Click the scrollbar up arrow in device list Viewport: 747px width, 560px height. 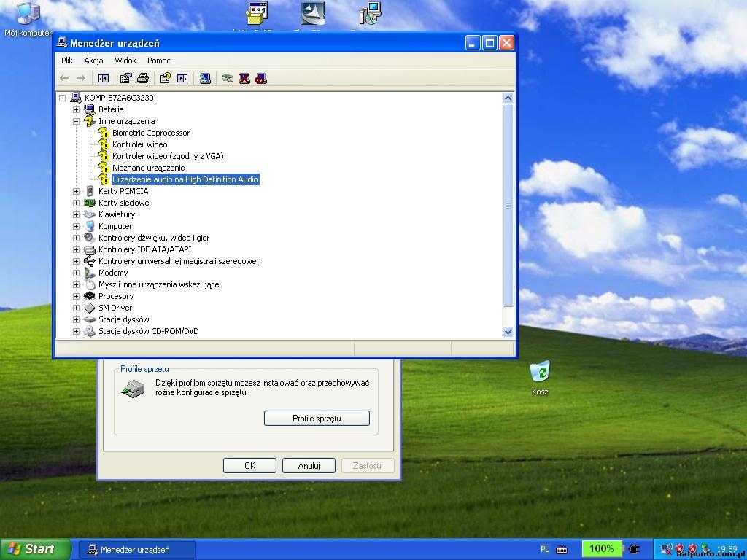click(x=508, y=98)
